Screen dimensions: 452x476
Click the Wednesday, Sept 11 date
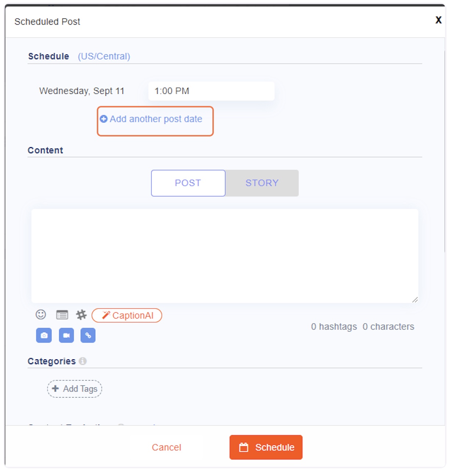tap(82, 91)
